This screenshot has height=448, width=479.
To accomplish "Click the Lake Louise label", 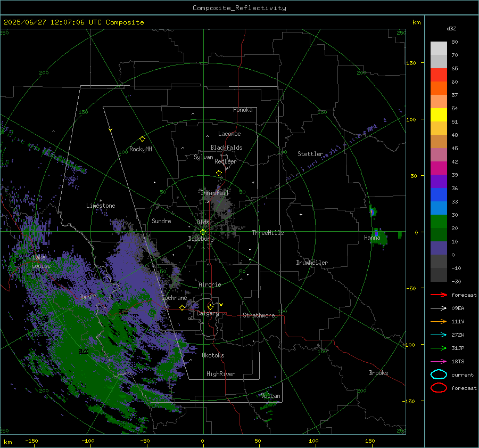I will 41,262.
